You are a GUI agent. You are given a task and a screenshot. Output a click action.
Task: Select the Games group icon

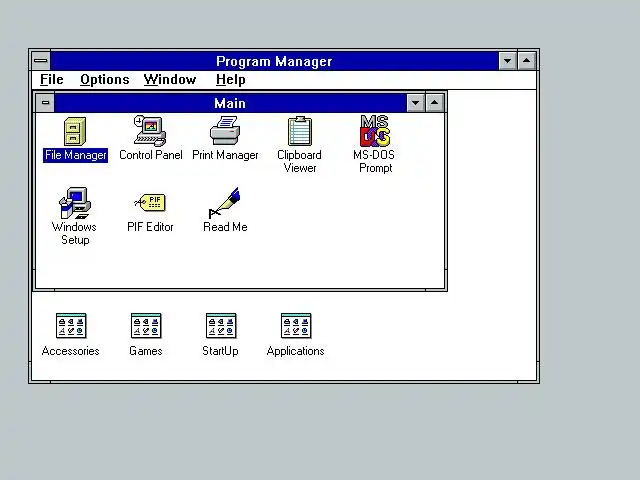[x=146, y=326]
